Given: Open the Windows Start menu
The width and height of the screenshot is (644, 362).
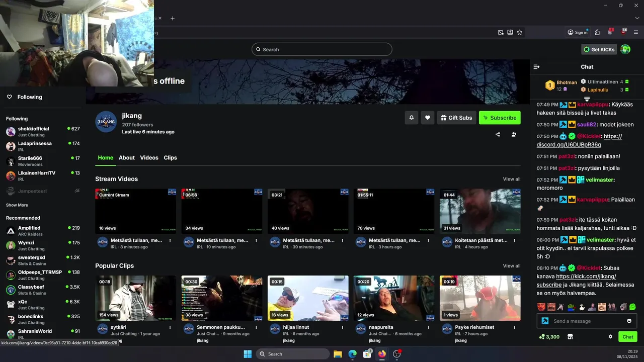Looking at the screenshot, I should [248, 354].
